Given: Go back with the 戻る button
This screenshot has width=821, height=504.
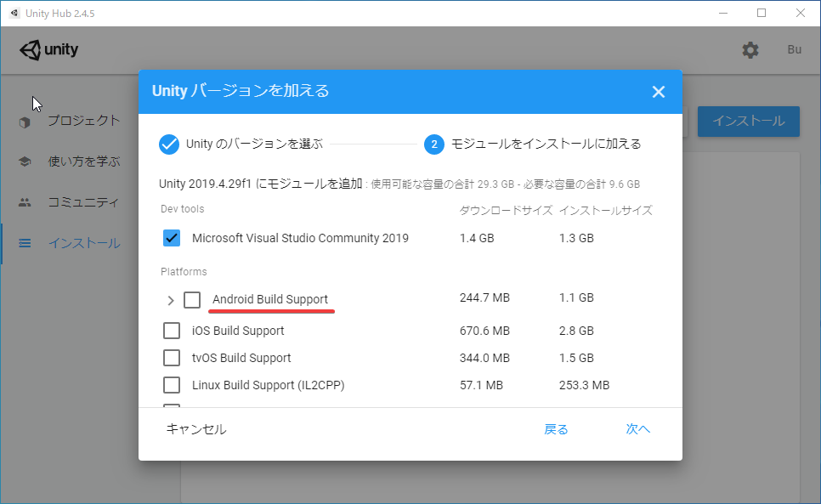Looking at the screenshot, I should point(556,429).
